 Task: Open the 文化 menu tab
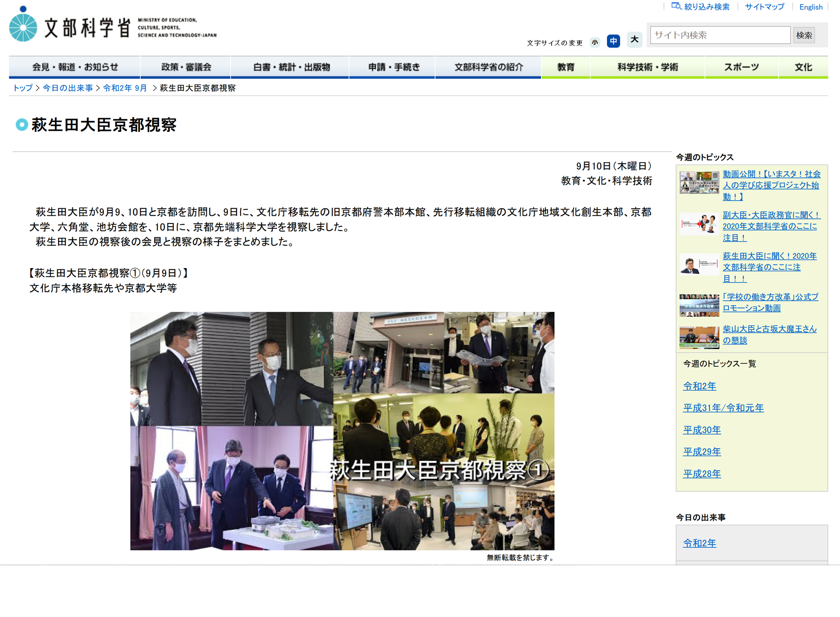pyautogui.click(x=803, y=67)
